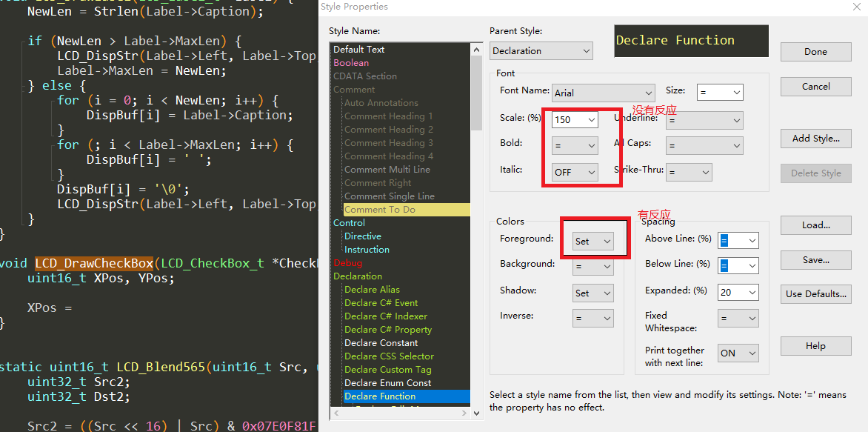868x432 pixels.
Task: Open the Shadow dropdown
Action: pos(593,293)
